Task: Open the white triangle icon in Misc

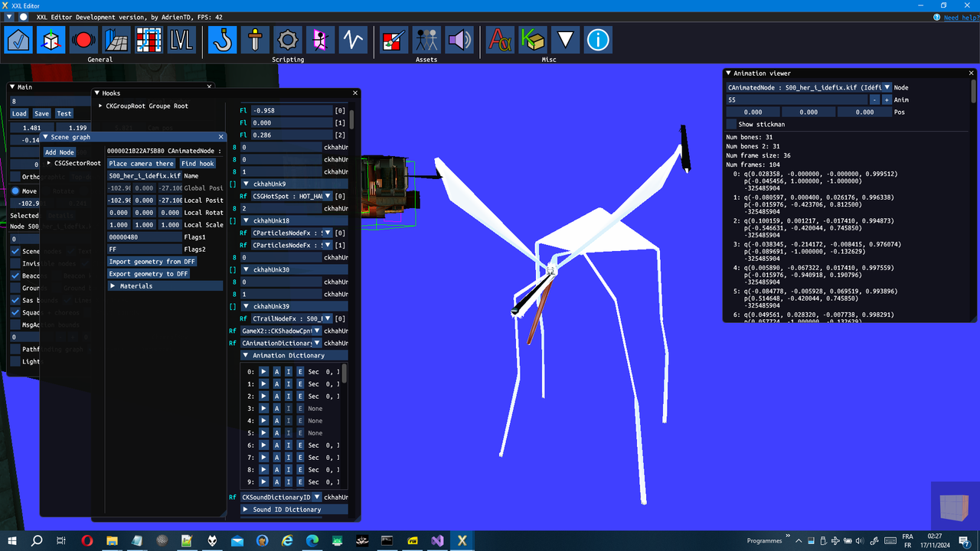Action: tap(565, 40)
